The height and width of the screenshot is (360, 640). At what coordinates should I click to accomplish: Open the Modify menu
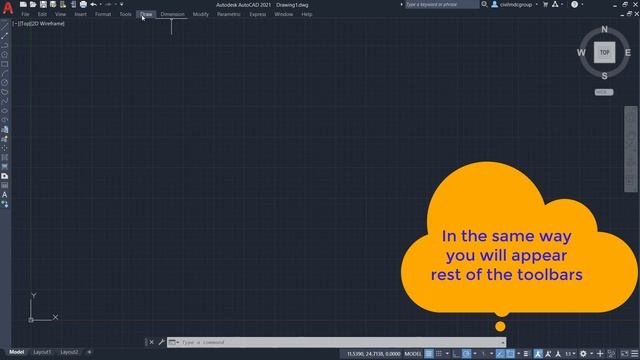point(200,14)
